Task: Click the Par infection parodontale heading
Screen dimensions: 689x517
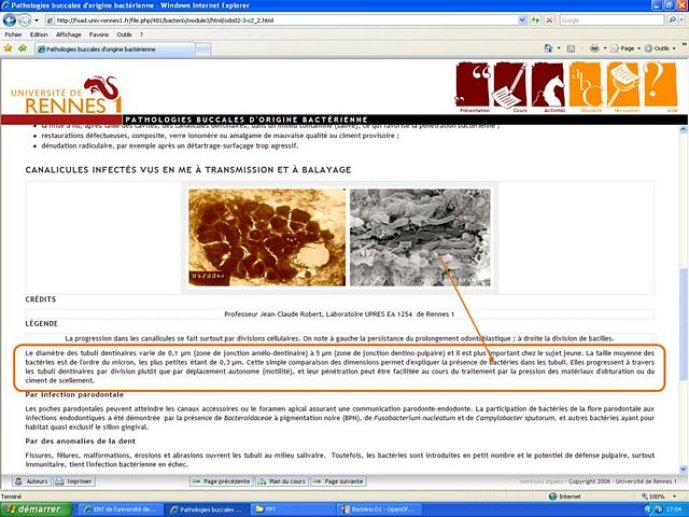Action: 74,394
